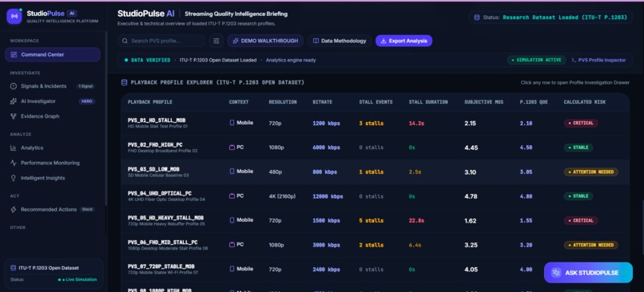Viewport: 644px width, 292px height.
Task: Click the CRITICAL badge for PVS_01
Action: [x=580, y=123]
